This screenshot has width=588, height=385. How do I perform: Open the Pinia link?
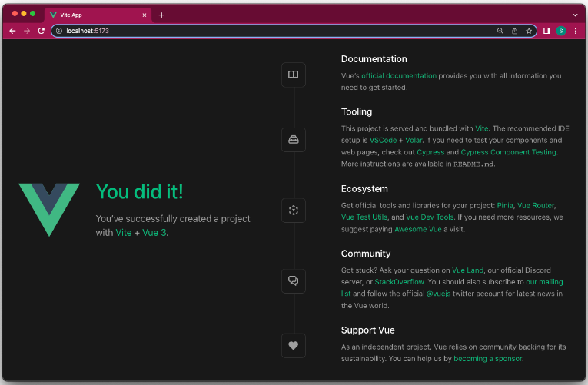[505, 205]
